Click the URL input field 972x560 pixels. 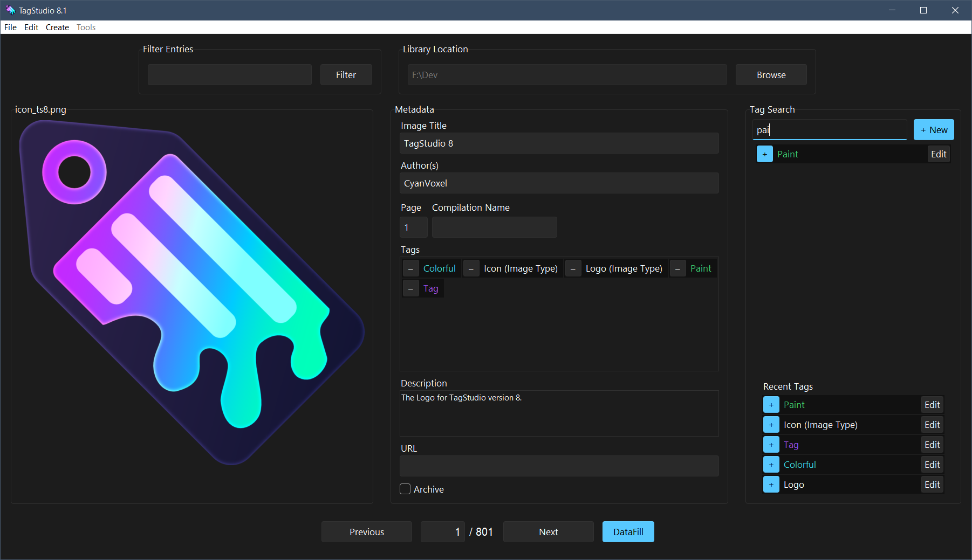pyautogui.click(x=559, y=466)
